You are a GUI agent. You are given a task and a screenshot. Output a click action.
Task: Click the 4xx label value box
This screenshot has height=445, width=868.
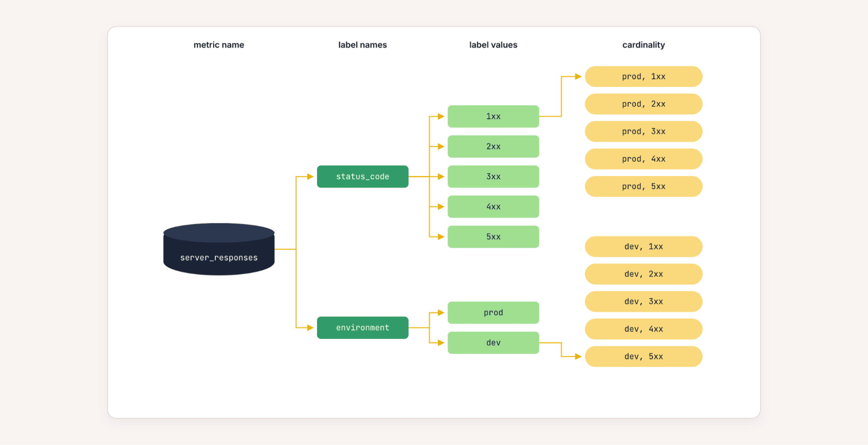click(x=493, y=206)
